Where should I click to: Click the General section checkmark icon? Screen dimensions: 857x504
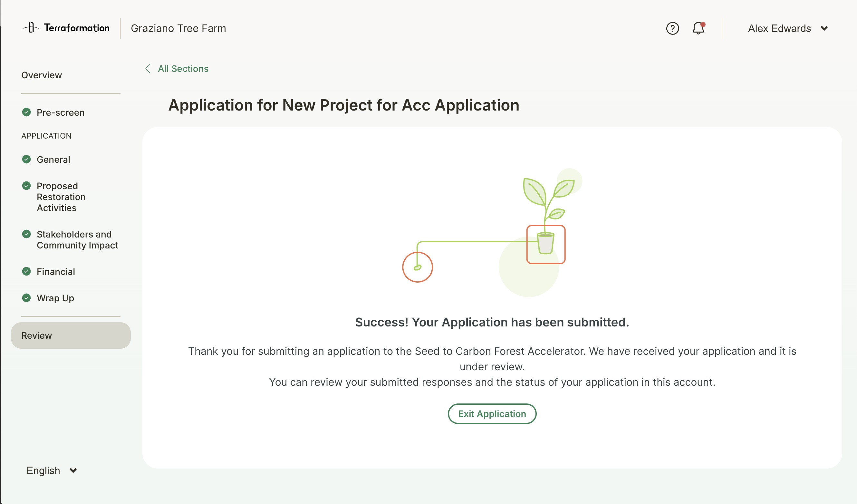(x=26, y=159)
